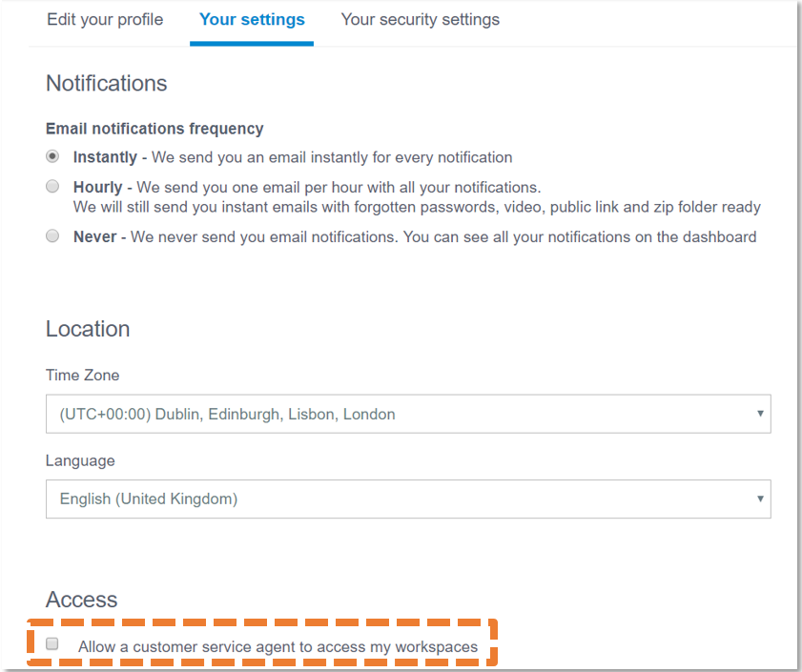Click the 'Email notifications frequency' label
The image size is (802, 672).
154,129
